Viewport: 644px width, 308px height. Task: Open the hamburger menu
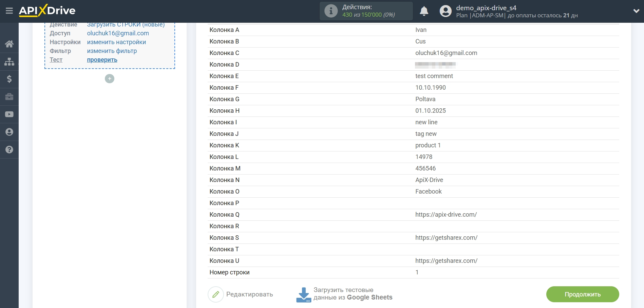point(9,11)
